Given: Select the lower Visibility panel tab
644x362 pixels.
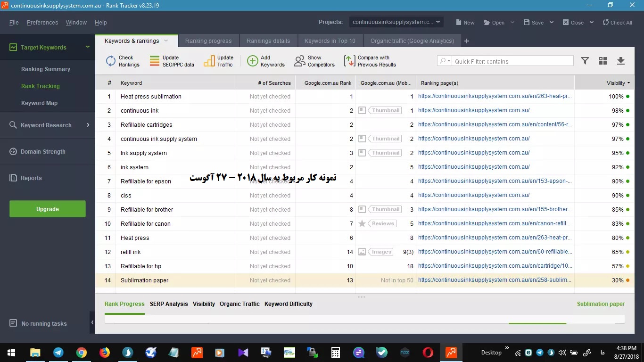Looking at the screenshot, I should [x=204, y=304].
